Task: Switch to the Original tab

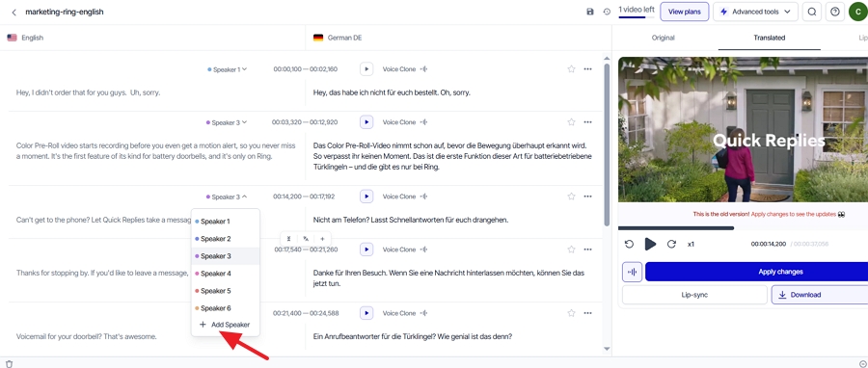Action: click(x=663, y=38)
